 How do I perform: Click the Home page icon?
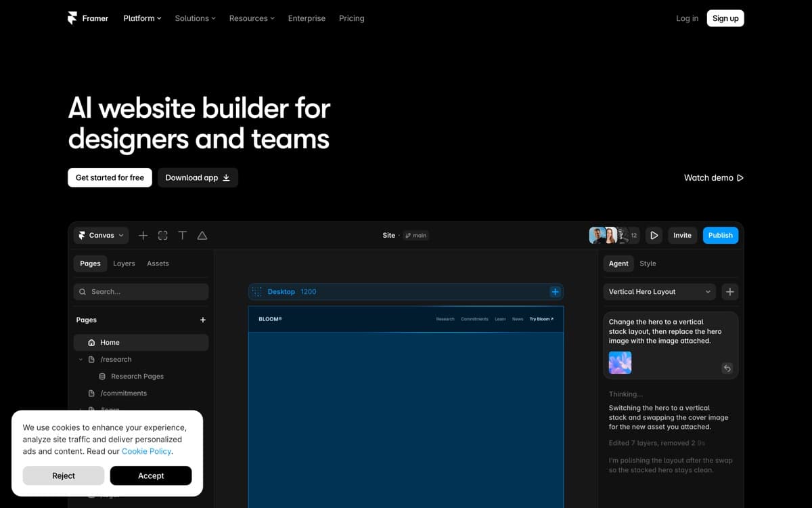(x=91, y=343)
